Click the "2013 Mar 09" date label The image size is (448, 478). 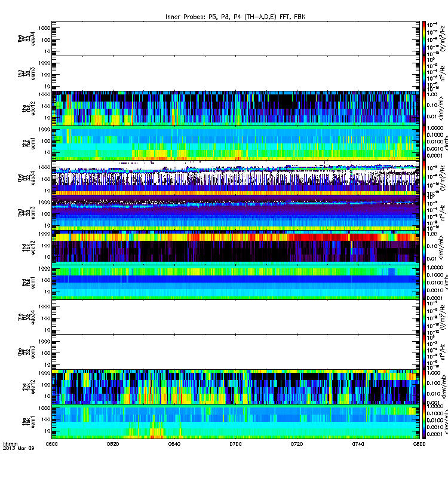19,449
